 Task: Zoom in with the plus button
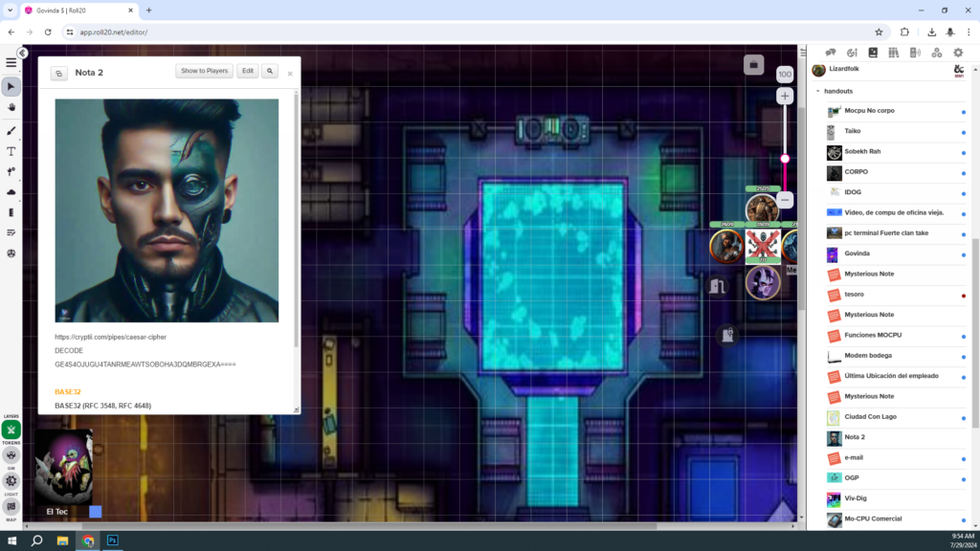coord(785,97)
